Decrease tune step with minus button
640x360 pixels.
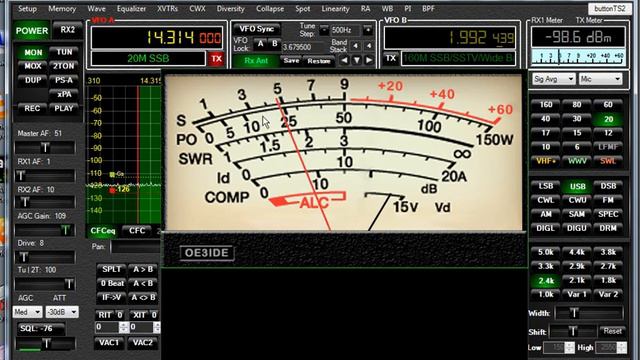[324, 30]
